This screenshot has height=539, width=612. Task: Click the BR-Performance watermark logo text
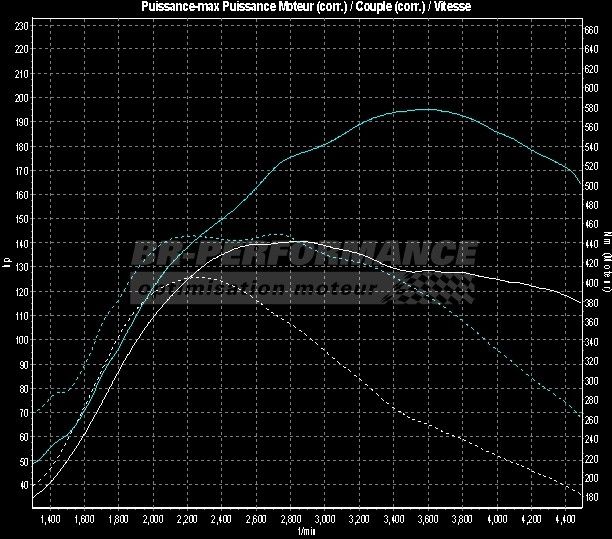(300, 256)
